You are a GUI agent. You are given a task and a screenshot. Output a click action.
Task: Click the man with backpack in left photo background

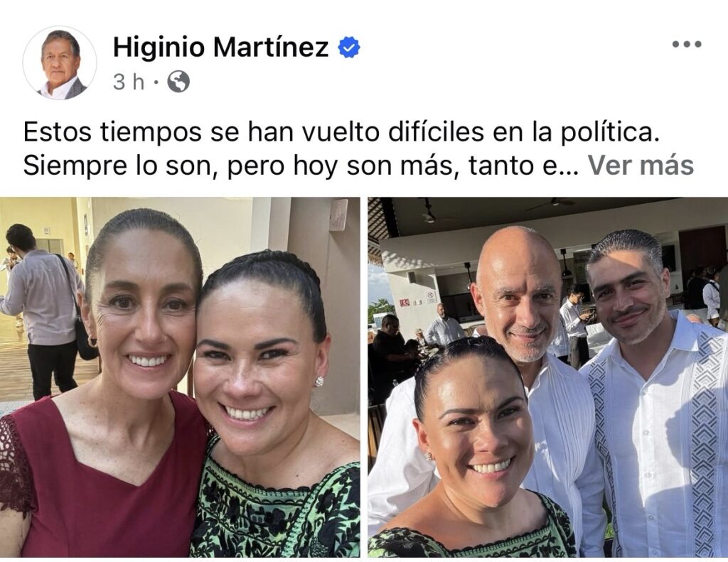41,311
